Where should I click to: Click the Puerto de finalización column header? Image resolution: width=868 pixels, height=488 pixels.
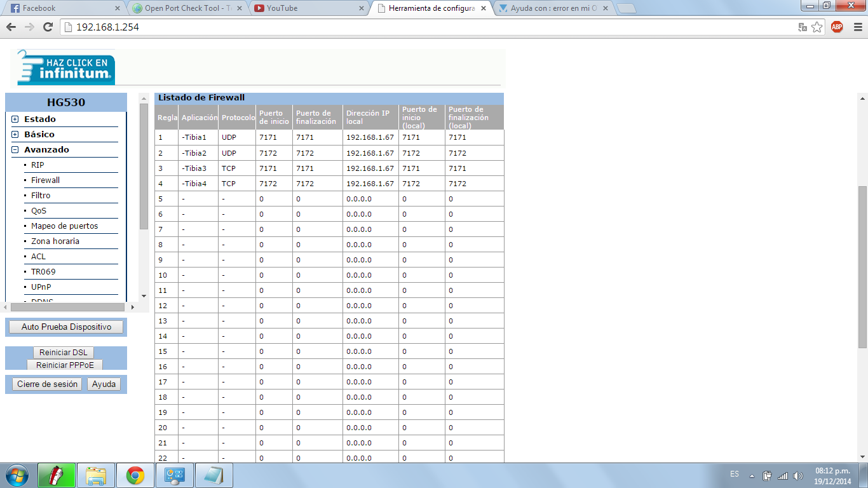point(318,117)
